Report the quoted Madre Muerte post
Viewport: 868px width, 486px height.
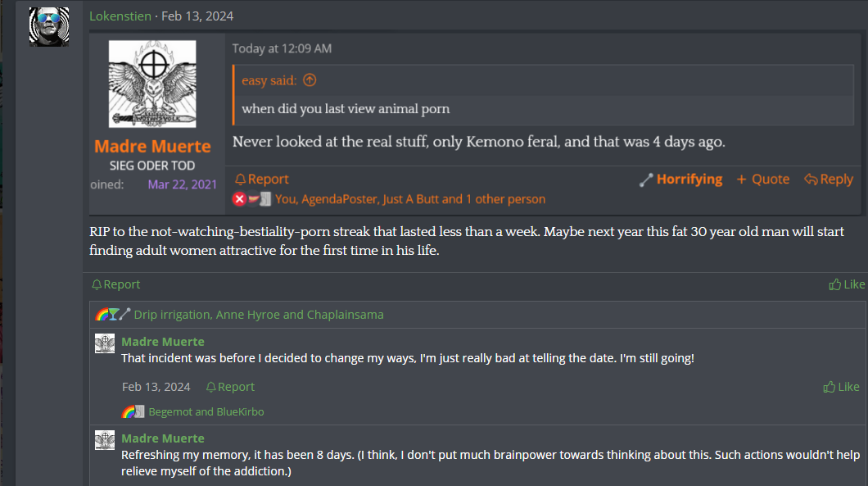262,179
